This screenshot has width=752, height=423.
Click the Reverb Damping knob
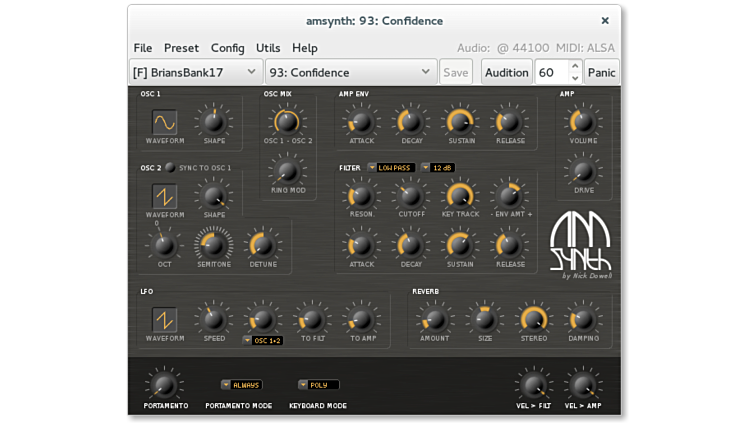tap(583, 319)
